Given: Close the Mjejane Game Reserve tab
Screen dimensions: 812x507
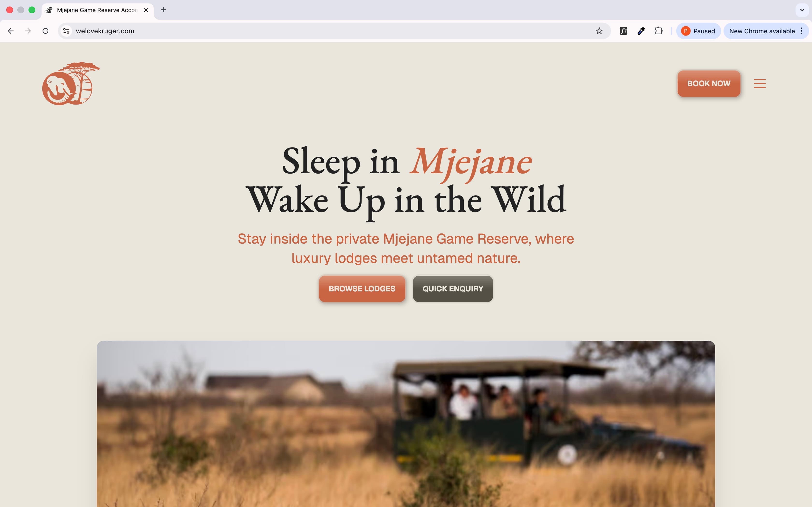Looking at the screenshot, I should (x=146, y=10).
